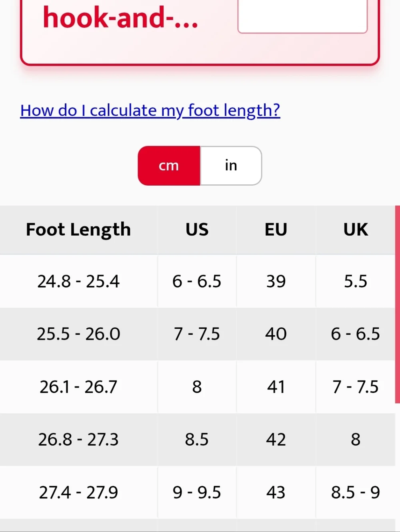The width and height of the screenshot is (400, 532).
Task: Select UK size 8.5 - 9 cell
Action: click(356, 492)
